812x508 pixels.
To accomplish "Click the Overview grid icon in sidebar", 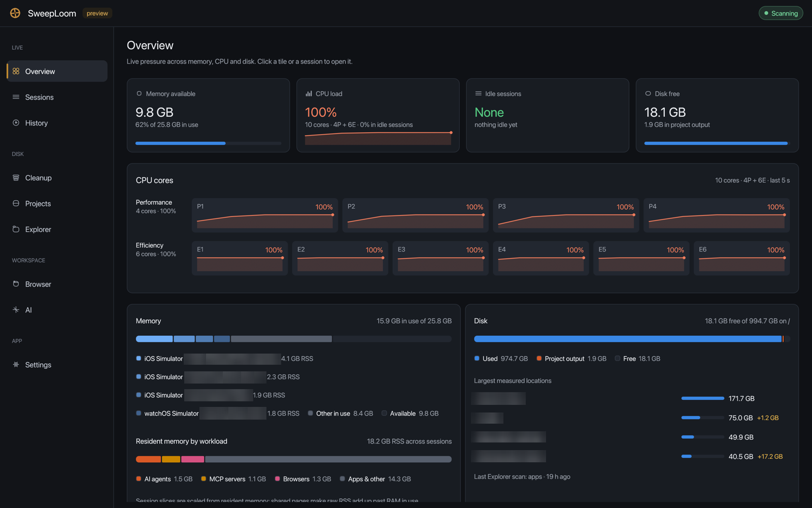I will coord(16,71).
